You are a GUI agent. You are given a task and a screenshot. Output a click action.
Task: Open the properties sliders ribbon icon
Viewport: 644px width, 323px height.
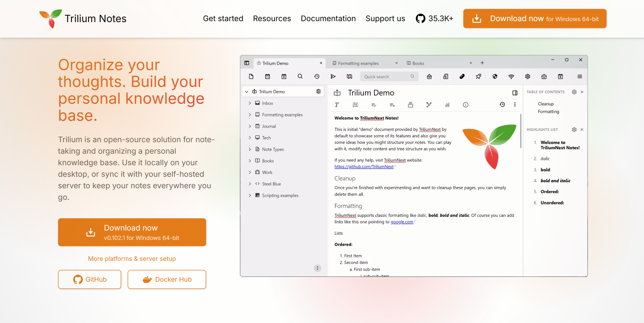pos(355,105)
